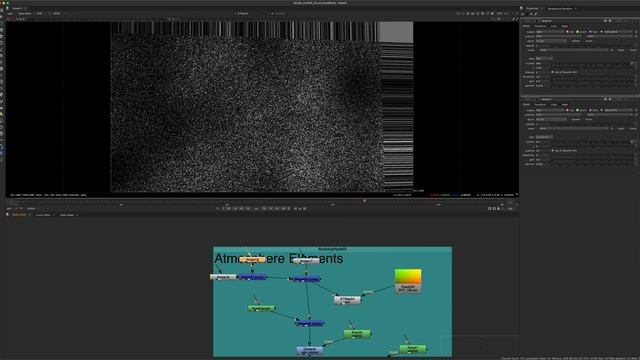
Task: Select the orange Noise node in node graph
Action: coord(252,260)
